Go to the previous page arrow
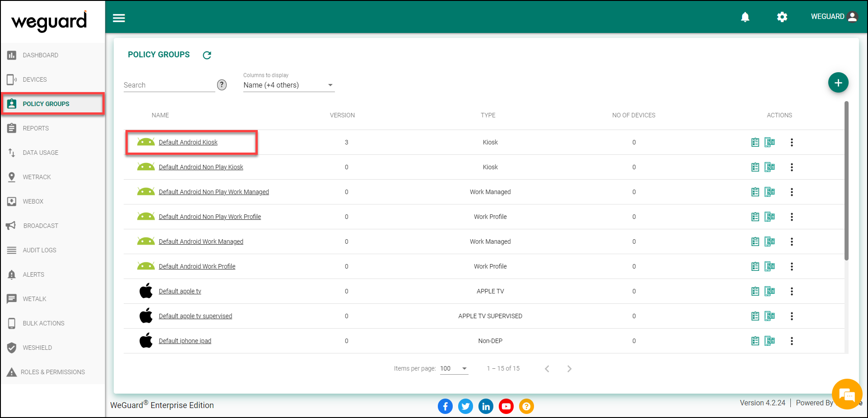The width and height of the screenshot is (868, 418). click(x=547, y=369)
